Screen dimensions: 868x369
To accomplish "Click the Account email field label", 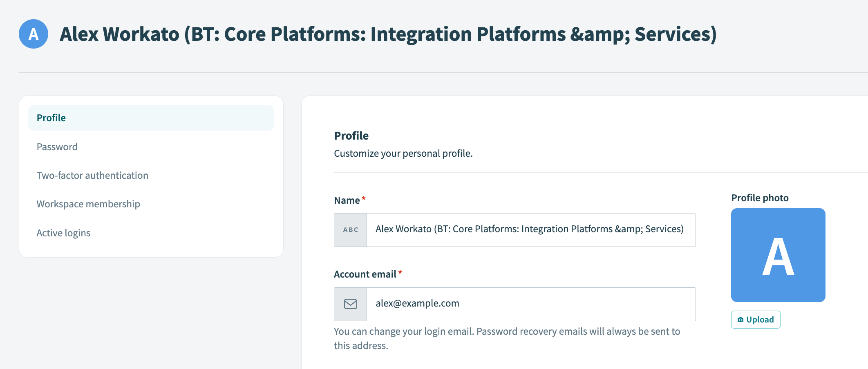I will tap(365, 274).
